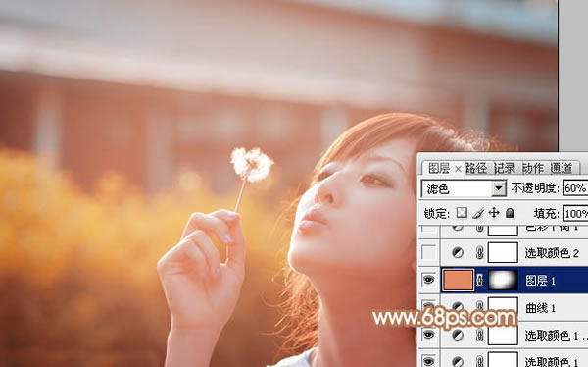Click the 填充 fill value field
588x367 pixels.
(575, 214)
